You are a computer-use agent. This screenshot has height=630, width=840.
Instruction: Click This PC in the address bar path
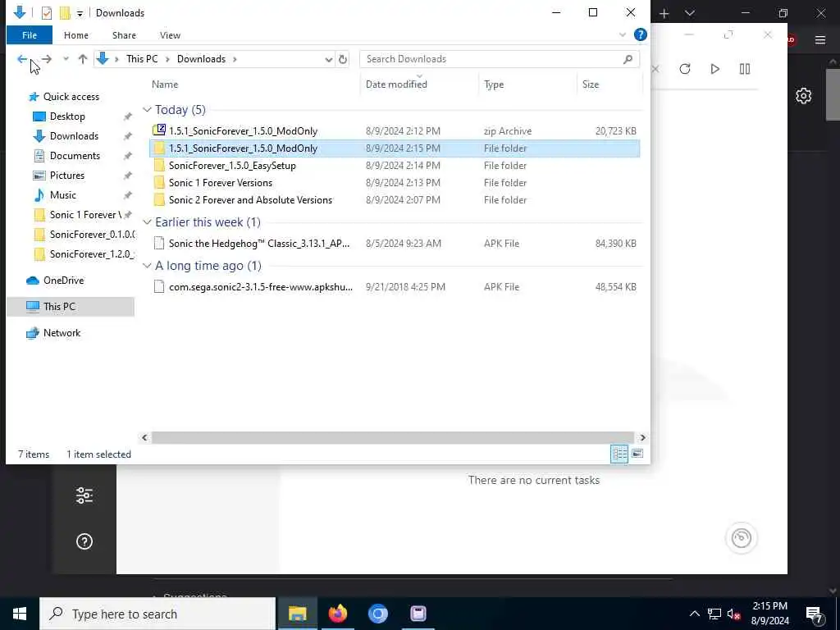[x=142, y=59]
